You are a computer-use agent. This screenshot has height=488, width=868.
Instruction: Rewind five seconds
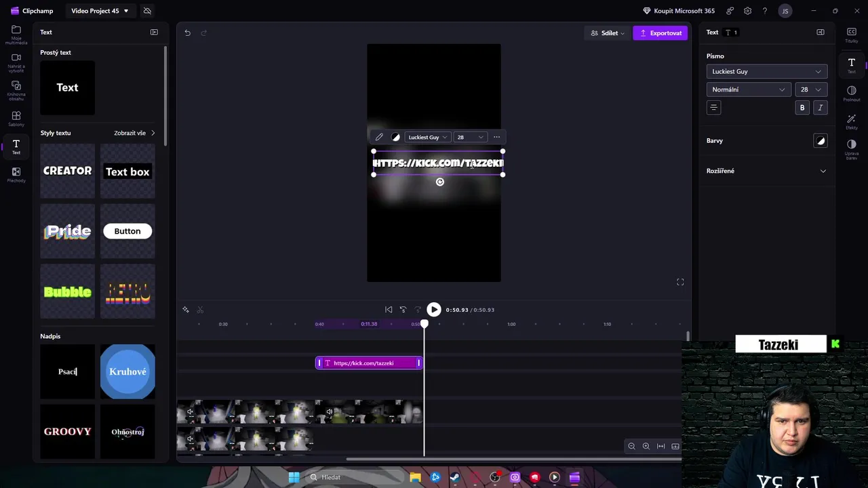[x=403, y=310]
